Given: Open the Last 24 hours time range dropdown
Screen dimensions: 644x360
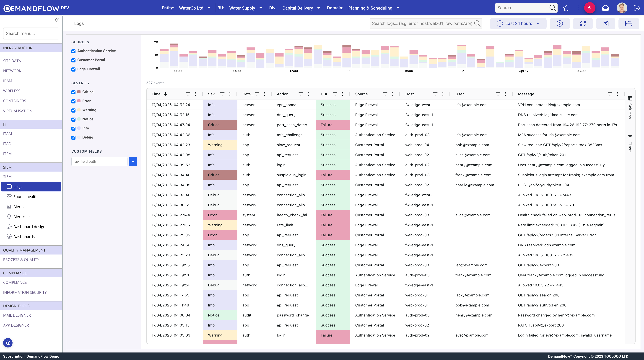Looking at the screenshot, I should pyautogui.click(x=518, y=23).
